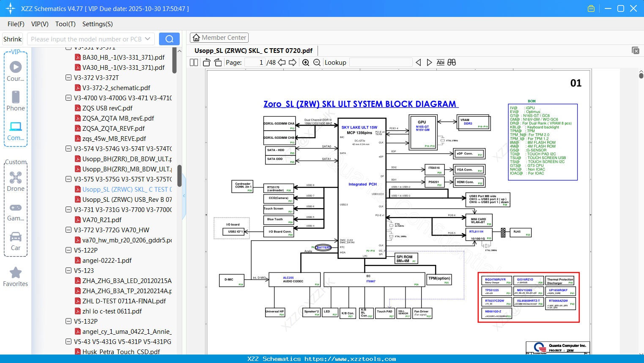
Task: Click the PDF icon beside VA70_R21.pdf
Action: tap(78, 220)
